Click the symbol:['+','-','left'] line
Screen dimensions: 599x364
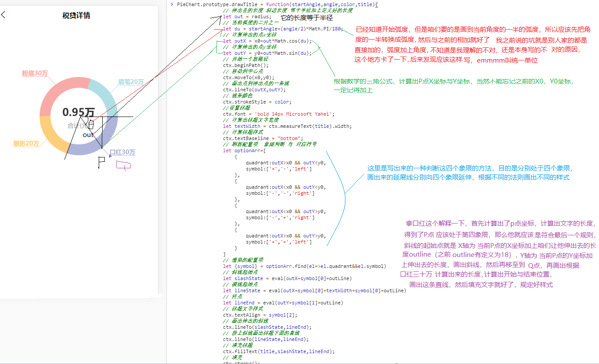[x=278, y=169]
